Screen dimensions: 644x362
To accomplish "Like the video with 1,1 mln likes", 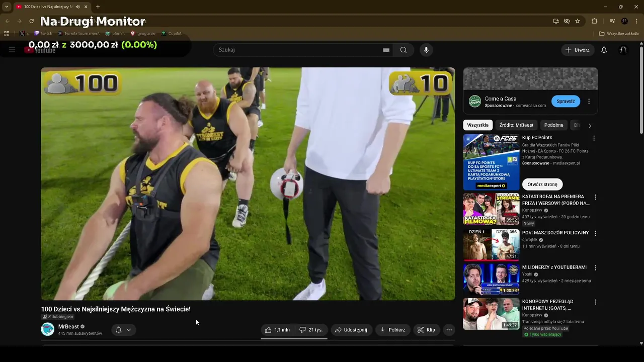I will (277, 330).
